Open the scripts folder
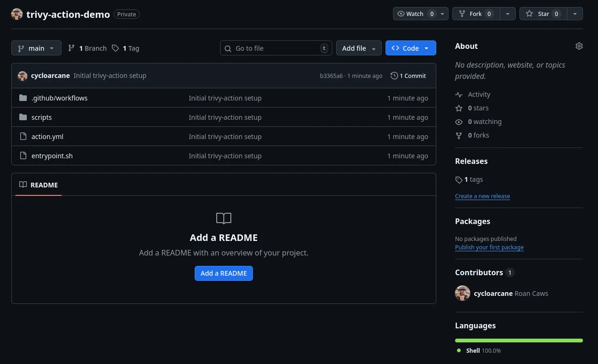598x364 pixels. [42, 117]
